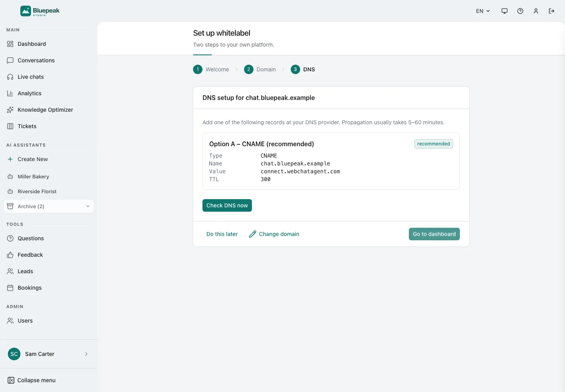Click the recommended badge
The width and height of the screenshot is (565, 392).
(434, 144)
